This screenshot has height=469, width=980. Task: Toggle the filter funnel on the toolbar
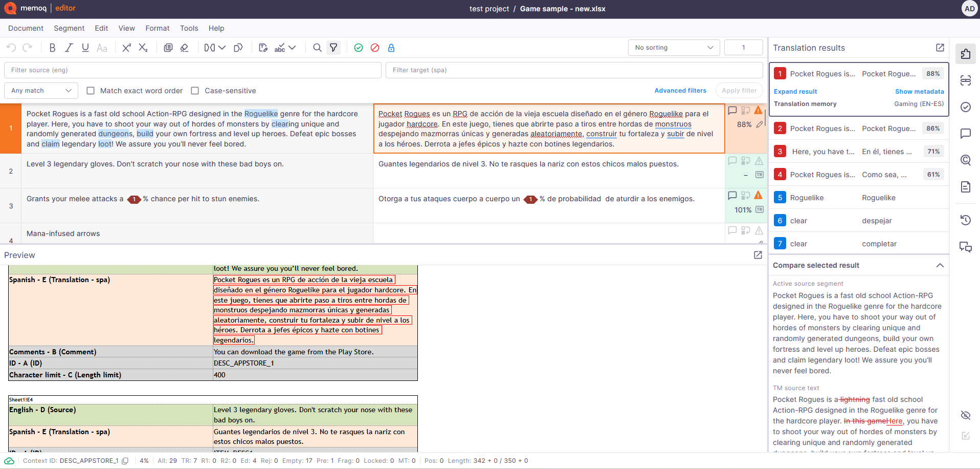pos(333,48)
